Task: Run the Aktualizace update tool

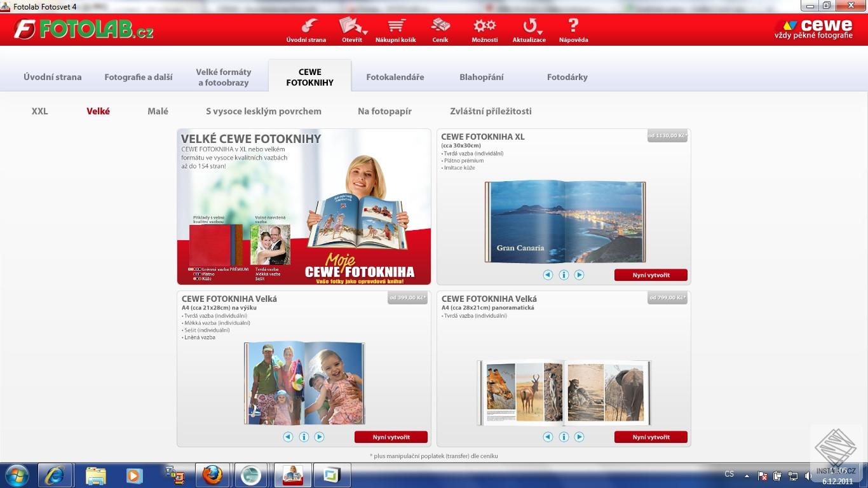Action: [x=527, y=29]
